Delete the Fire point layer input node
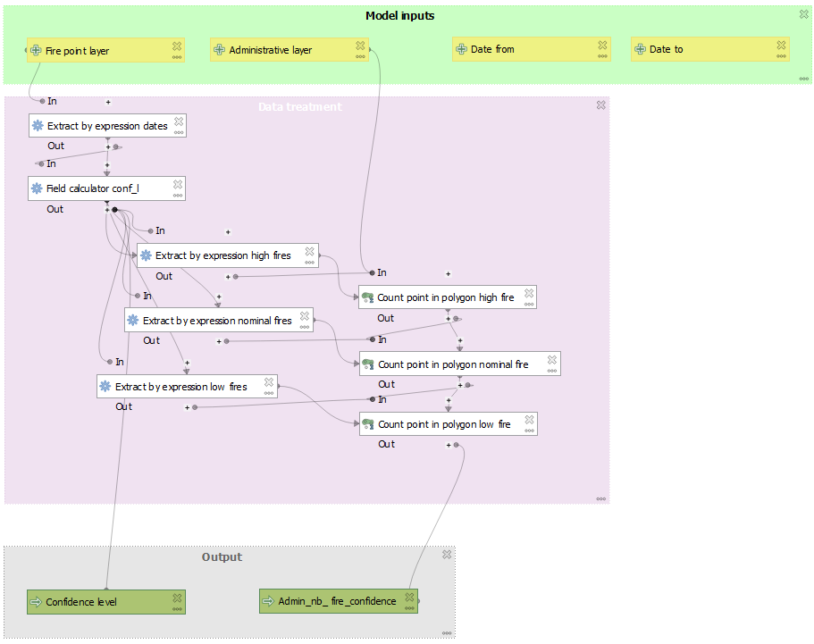Viewport: 814px width, 644px height. pos(177,46)
